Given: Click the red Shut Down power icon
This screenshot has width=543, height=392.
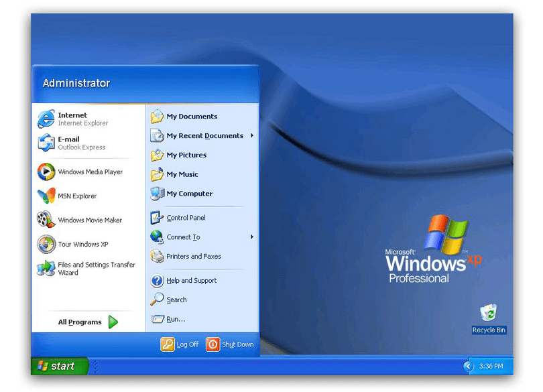Looking at the screenshot, I should pos(213,344).
